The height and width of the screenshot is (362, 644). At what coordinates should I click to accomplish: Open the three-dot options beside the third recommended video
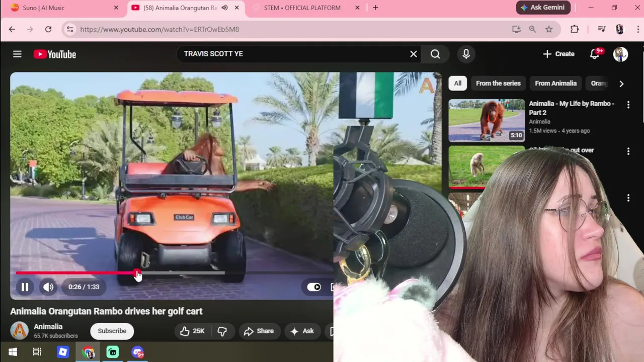[628, 198]
